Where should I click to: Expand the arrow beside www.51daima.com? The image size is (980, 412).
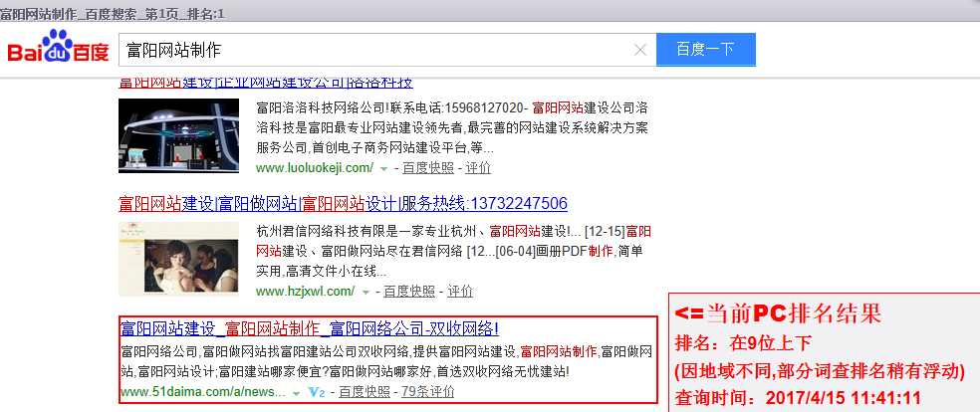(296, 393)
